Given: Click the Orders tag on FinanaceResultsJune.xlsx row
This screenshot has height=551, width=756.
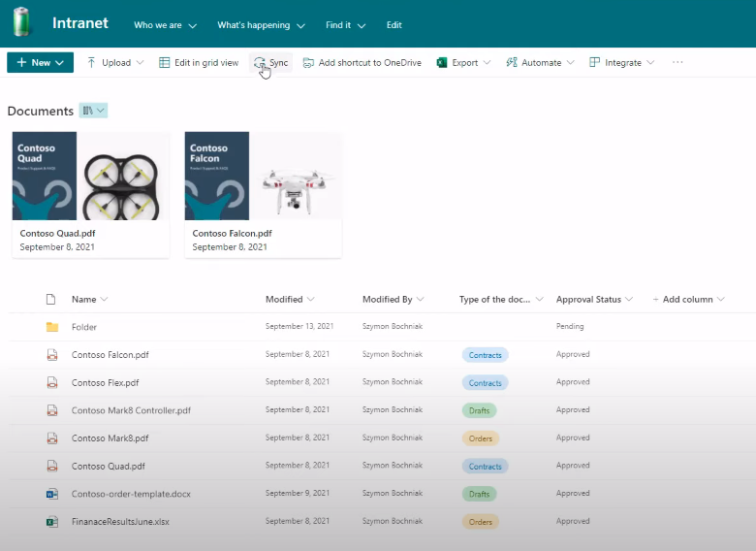Looking at the screenshot, I should 481,522.
